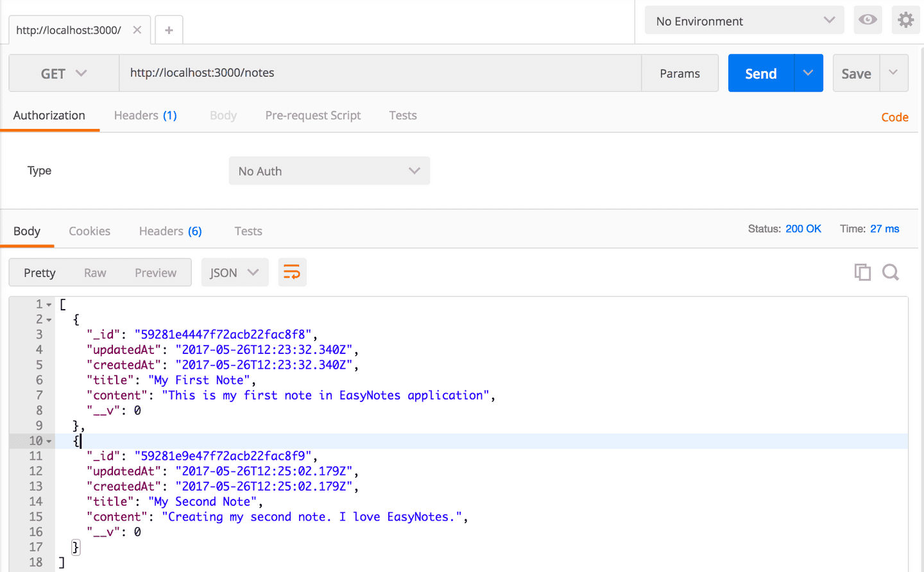Viewport: 924px width, 572px height.
Task: Toggle response text wrapping icon
Action: (x=292, y=272)
